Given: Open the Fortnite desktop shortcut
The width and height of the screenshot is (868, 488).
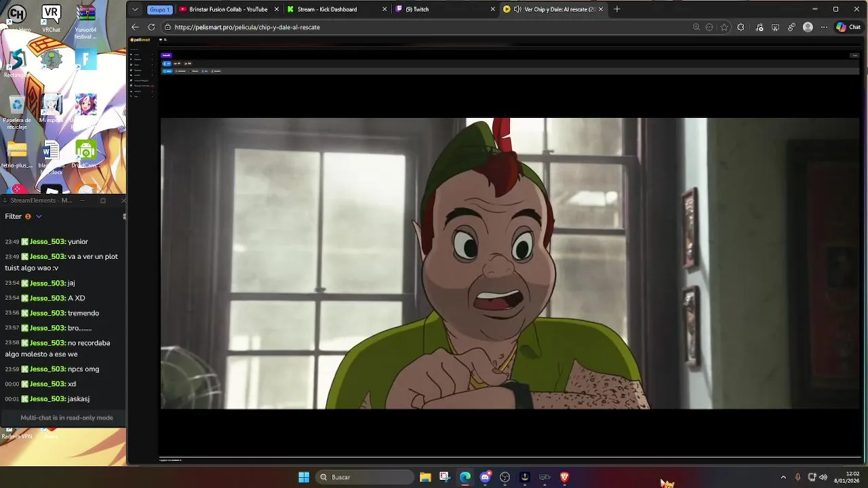Looking at the screenshot, I should [x=85, y=60].
